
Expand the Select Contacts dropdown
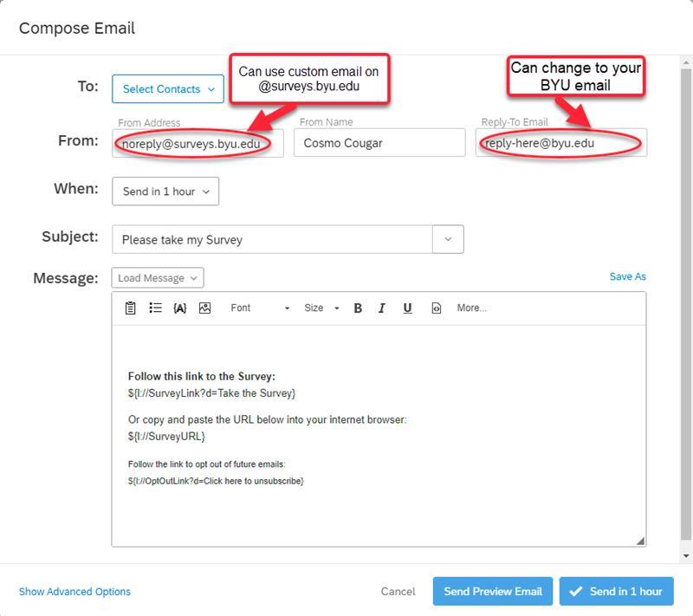pos(168,88)
